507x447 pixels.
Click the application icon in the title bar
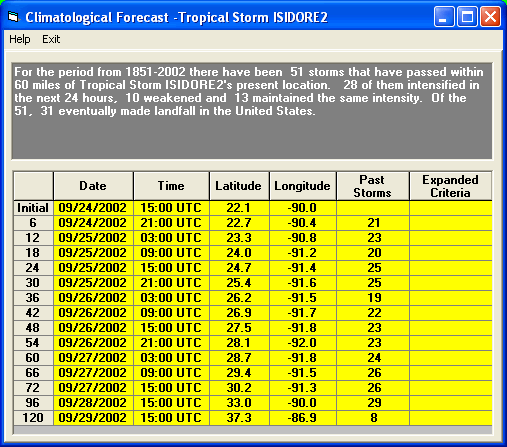point(13,17)
